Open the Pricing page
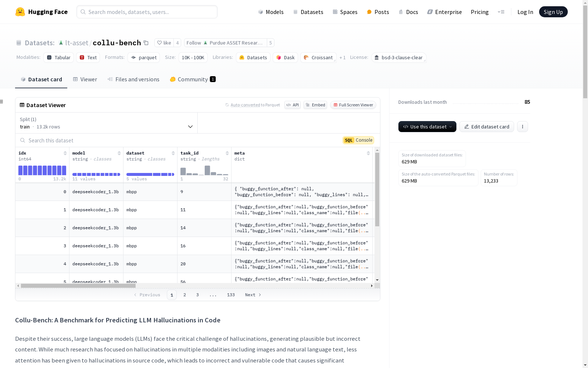Screen dimensions: 588x368 (x=480, y=12)
